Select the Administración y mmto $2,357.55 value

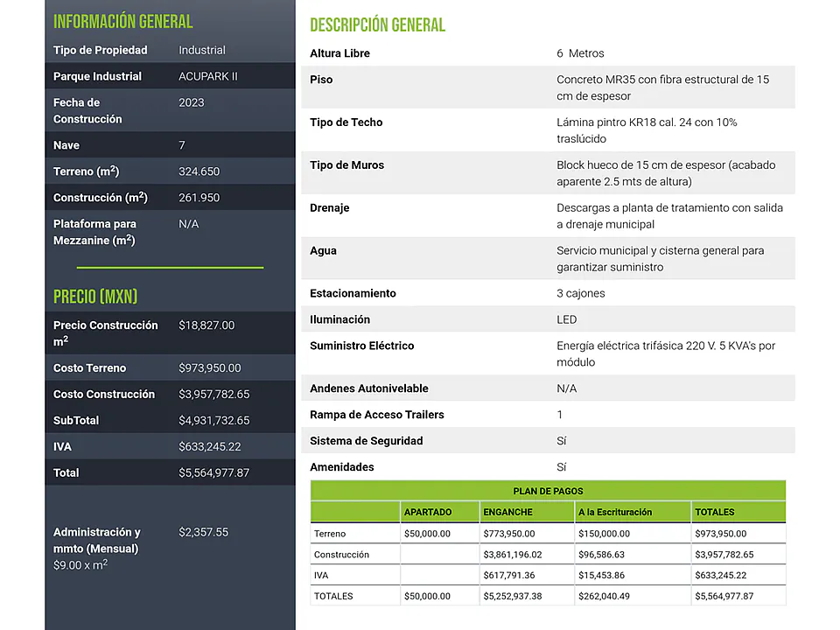pyautogui.click(x=203, y=532)
